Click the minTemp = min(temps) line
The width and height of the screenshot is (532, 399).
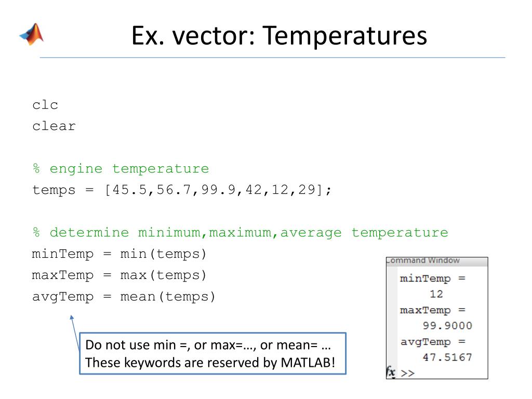click(119, 254)
